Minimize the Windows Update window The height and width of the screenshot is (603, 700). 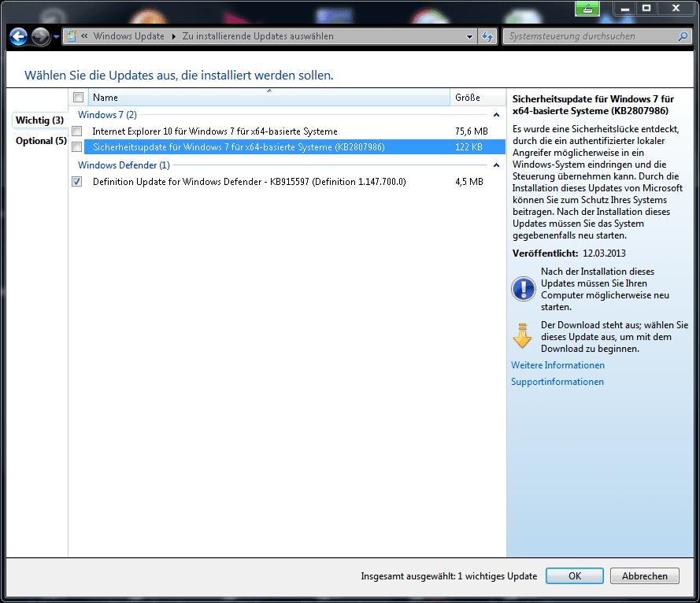tap(625, 8)
